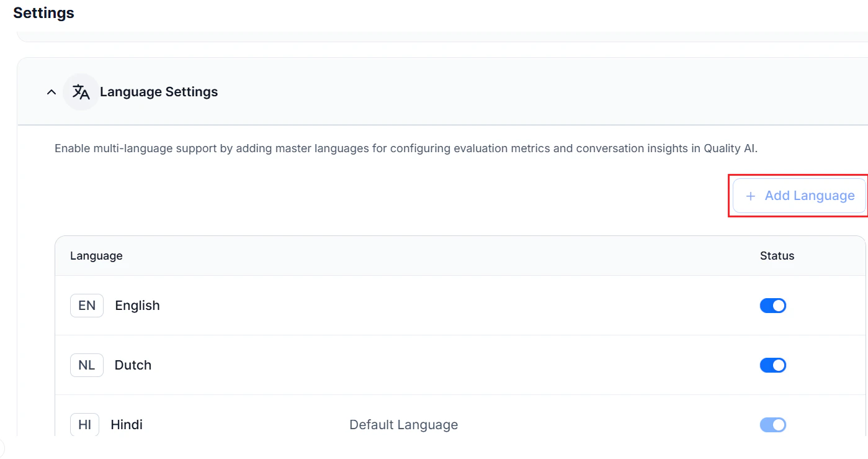Image resolution: width=868 pixels, height=459 pixels.
Task: Click the Default Language label for Hindi
Action: (403, 424)
